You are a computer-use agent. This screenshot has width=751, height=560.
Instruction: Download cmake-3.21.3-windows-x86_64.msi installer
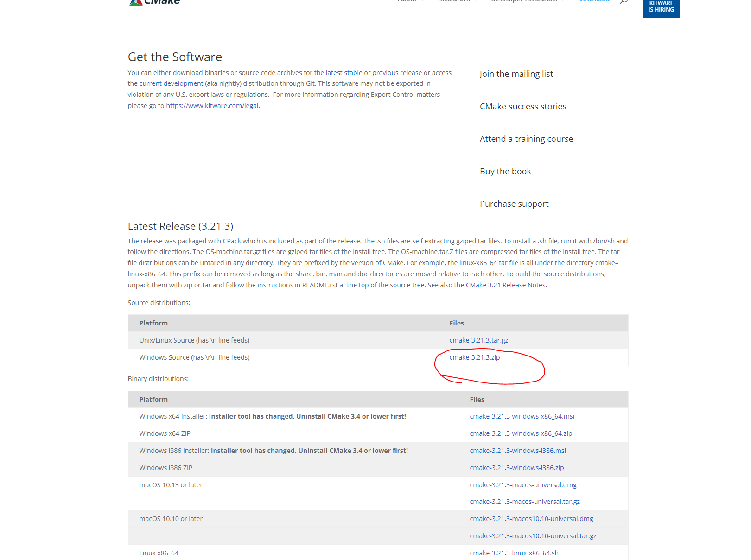pyautogui.click(x=522, y=416)
